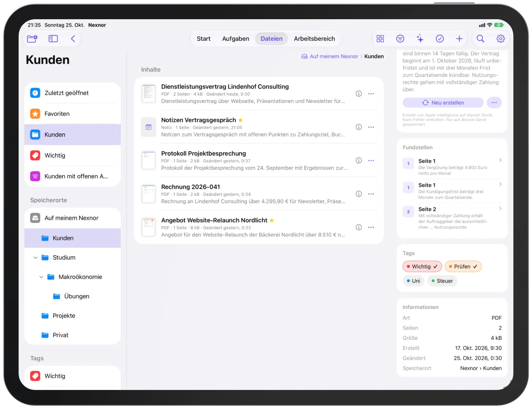Viewport: 532px width, 408px height.
Task: Open the Wichtig tag under sidebar Tags
Action: 72,376
